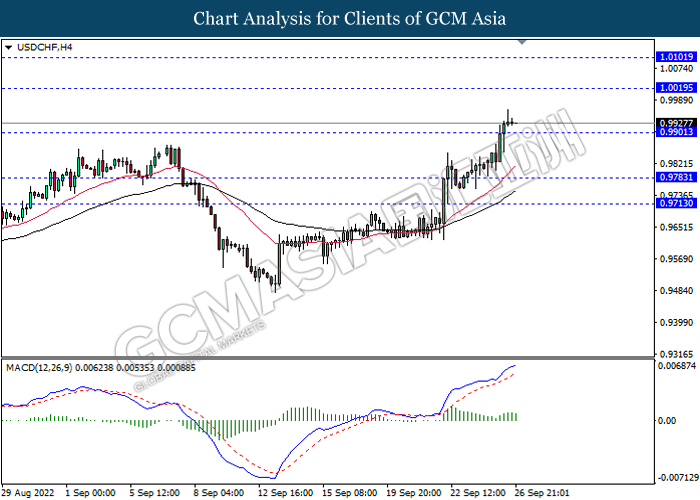Viewport: 700px width, 500px height.
Task: Click the 0.99890 price axis value
Action: (x=676, y=100)
